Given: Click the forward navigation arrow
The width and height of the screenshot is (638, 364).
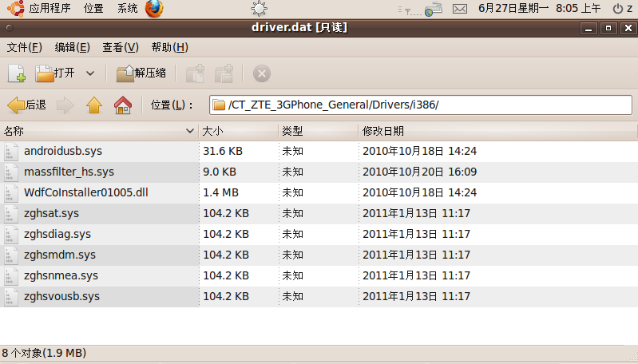Looking at the screenshot, I should click(x=65, y=105).
